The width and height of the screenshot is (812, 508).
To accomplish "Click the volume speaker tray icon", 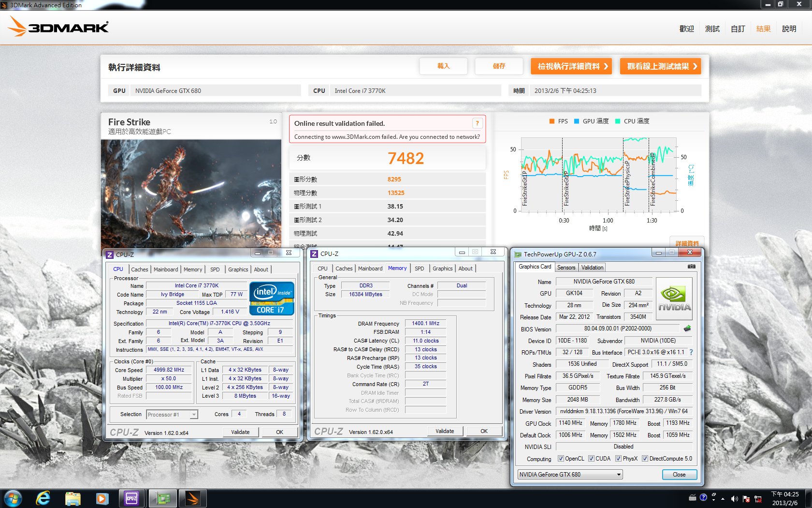I will coord(734,498).
